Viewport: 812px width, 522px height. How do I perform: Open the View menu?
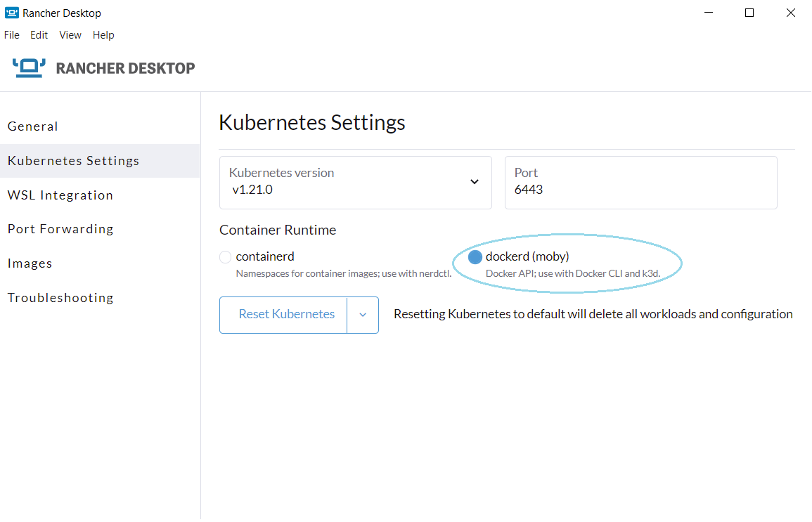coord(70,34)
